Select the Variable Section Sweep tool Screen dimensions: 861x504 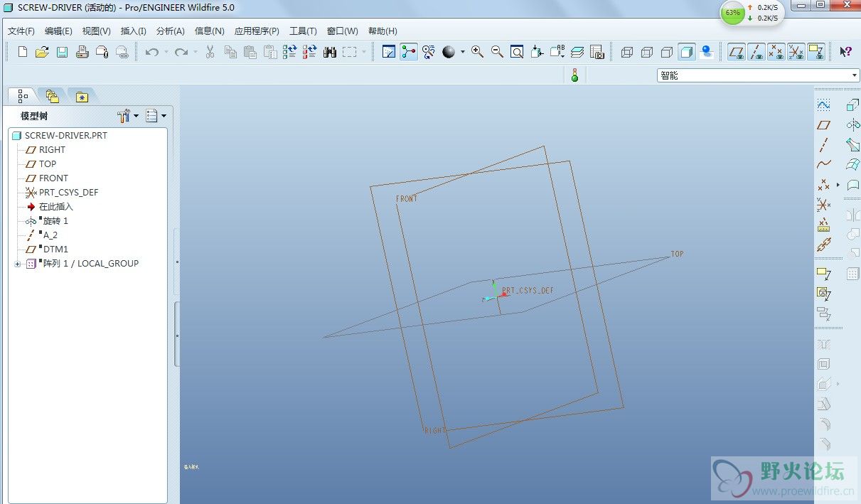point(852,145)
